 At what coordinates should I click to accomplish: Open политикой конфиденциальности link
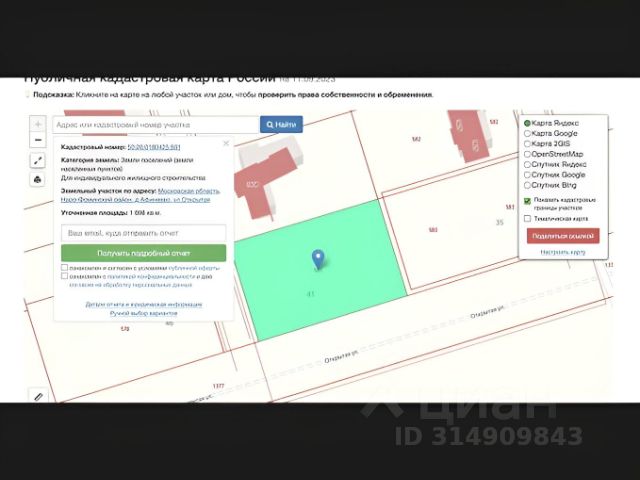tap(151, 277)
